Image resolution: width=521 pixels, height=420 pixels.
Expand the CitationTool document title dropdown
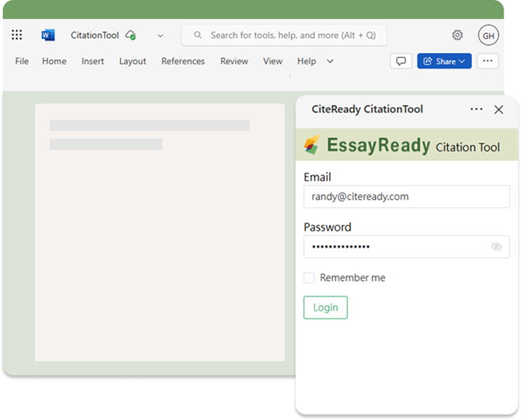click(x=160, y=36)
